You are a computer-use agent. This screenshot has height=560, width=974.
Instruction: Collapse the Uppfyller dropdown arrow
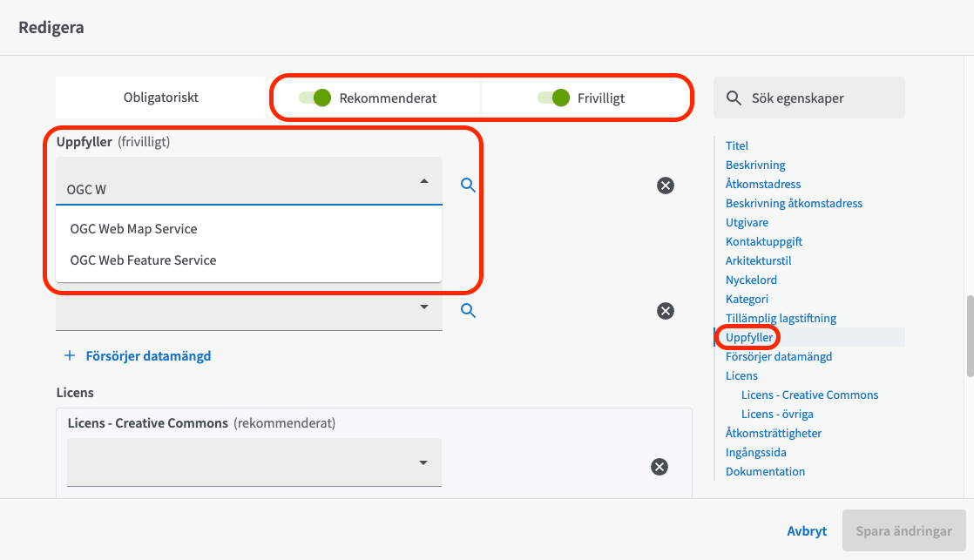(424, 181)
